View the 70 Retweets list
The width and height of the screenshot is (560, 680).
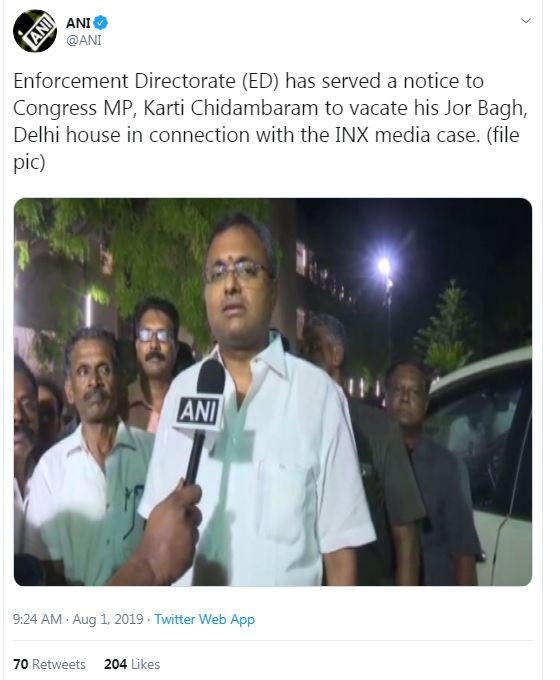pos(49,664)
